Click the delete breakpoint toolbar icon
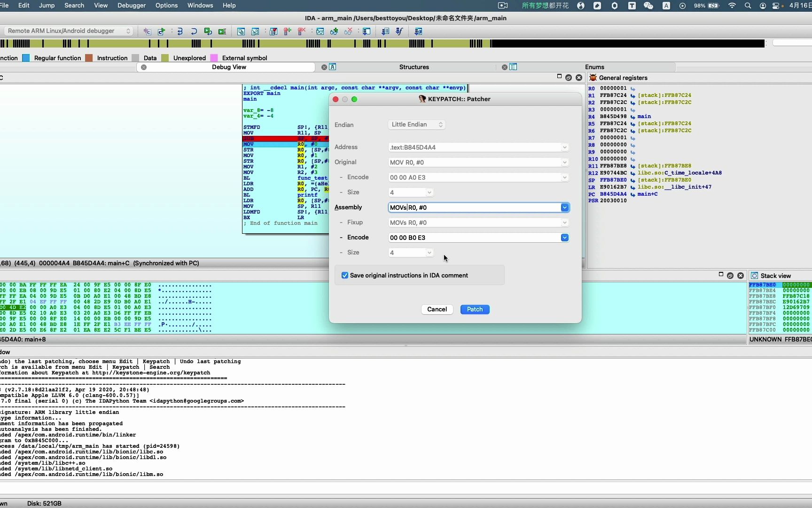812x508 pixels. coord(302,32)
